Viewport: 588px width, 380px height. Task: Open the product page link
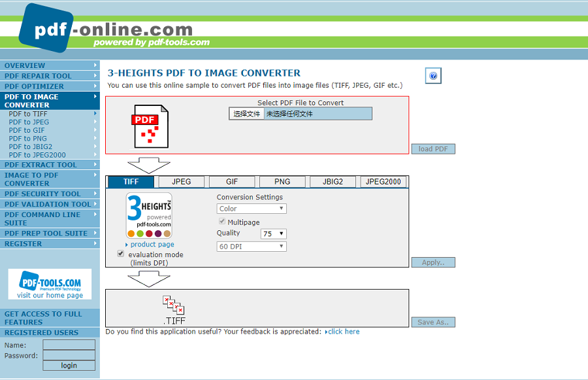(x=152, y=245)
